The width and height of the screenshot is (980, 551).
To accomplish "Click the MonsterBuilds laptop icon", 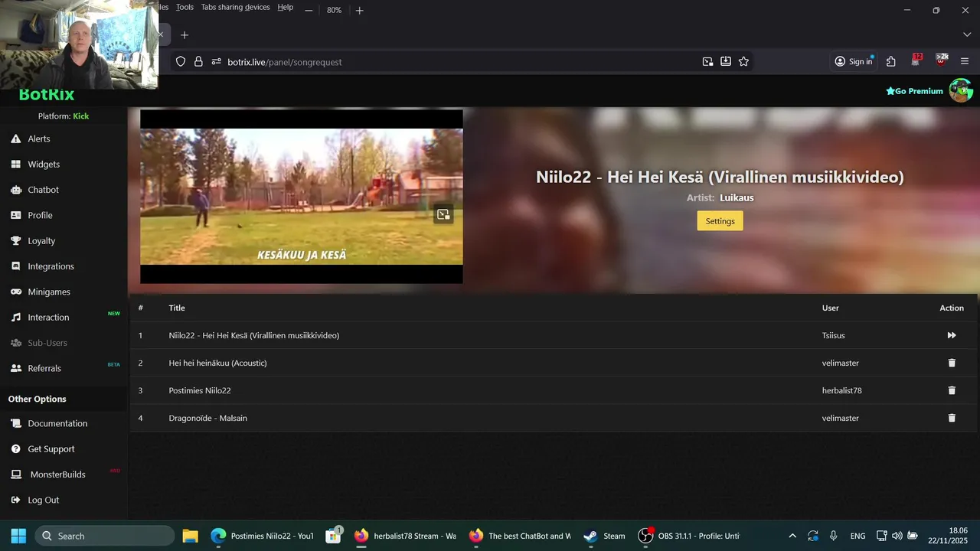I will 15,474.
